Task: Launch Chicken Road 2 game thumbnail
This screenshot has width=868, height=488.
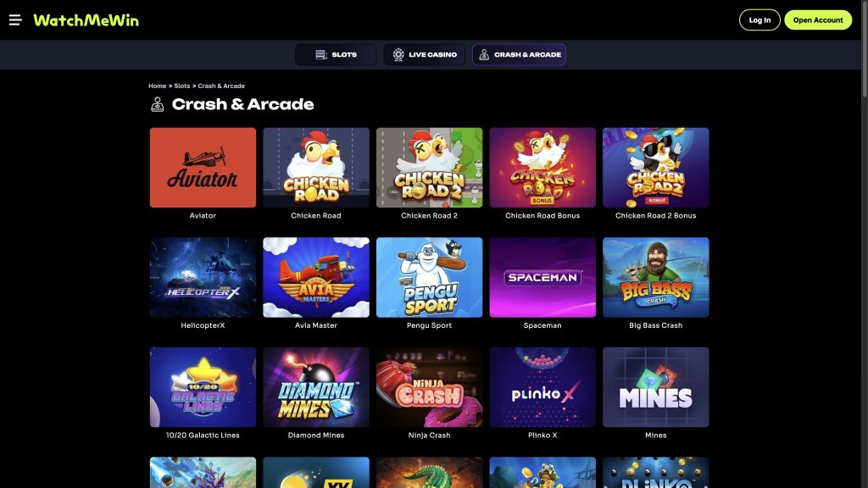Action: 429,168
